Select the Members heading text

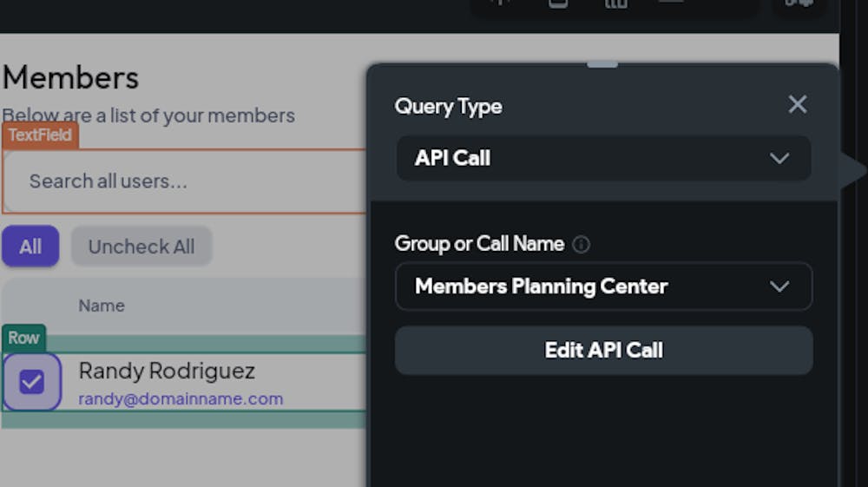coord(71,77)
